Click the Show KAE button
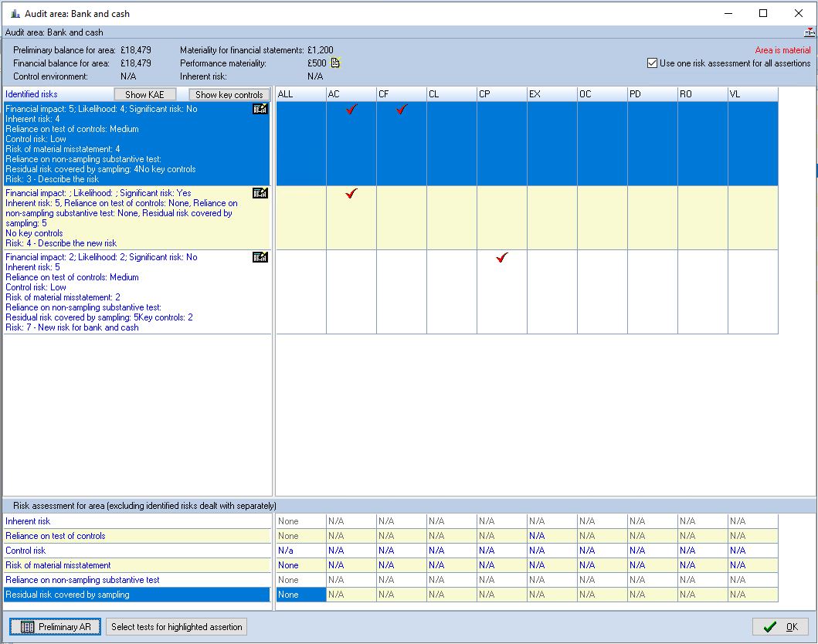This screenshot has height=644, width=818. pos(144,94)
